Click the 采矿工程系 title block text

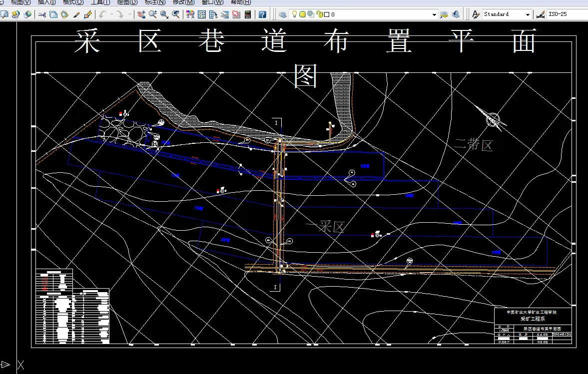pos(533,319)
